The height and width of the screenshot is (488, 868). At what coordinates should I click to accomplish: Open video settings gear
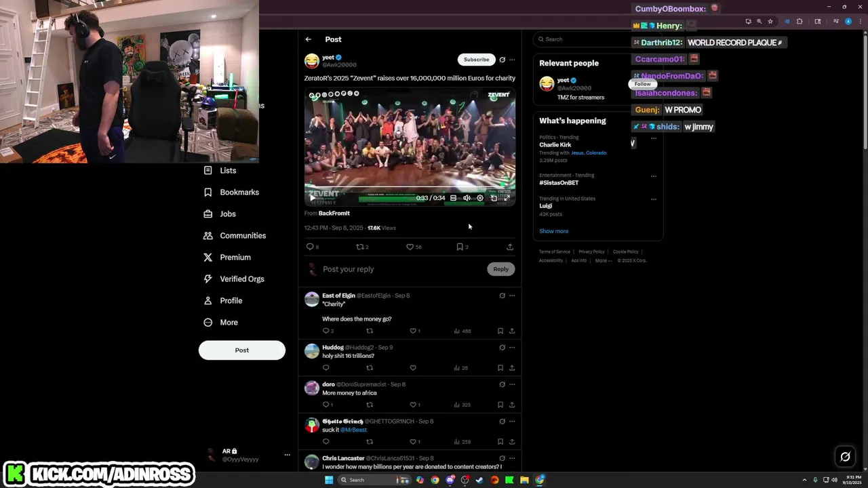[x=480, y=198]
